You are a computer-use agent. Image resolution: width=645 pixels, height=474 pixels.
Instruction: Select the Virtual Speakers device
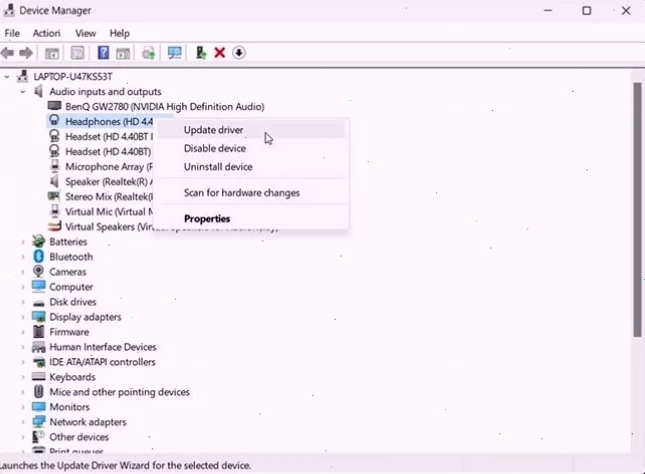[109, 226]
